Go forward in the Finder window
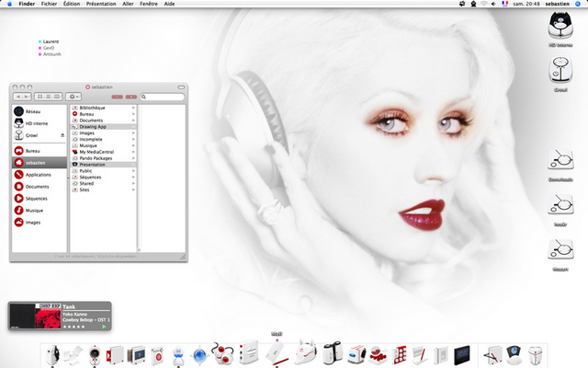 tap(27, 97)
